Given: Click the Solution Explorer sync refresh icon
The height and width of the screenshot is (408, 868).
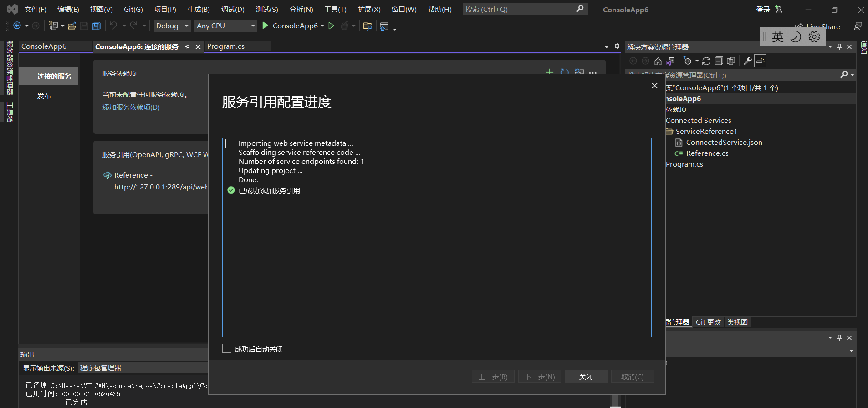Looking at the screenshot, I should pos(706,61).
